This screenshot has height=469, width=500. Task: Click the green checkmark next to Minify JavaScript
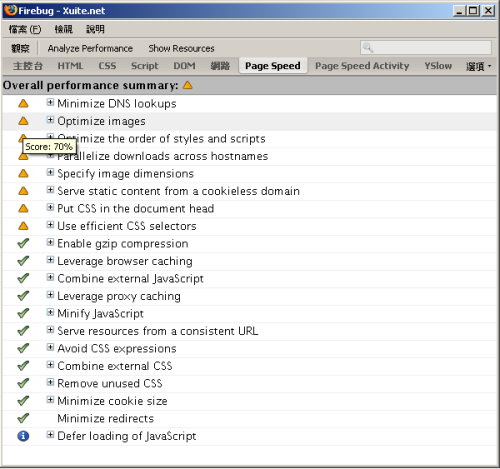pyautogui.click(x=23, y=313)
